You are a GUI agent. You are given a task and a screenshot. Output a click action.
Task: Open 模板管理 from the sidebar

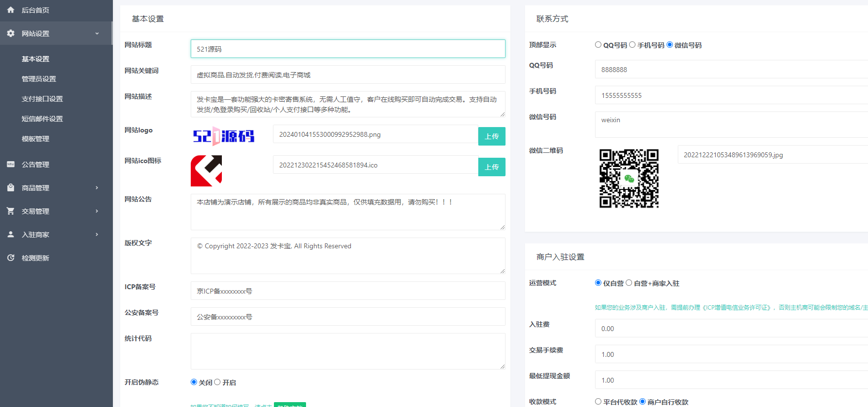click(x=36, y=139)
